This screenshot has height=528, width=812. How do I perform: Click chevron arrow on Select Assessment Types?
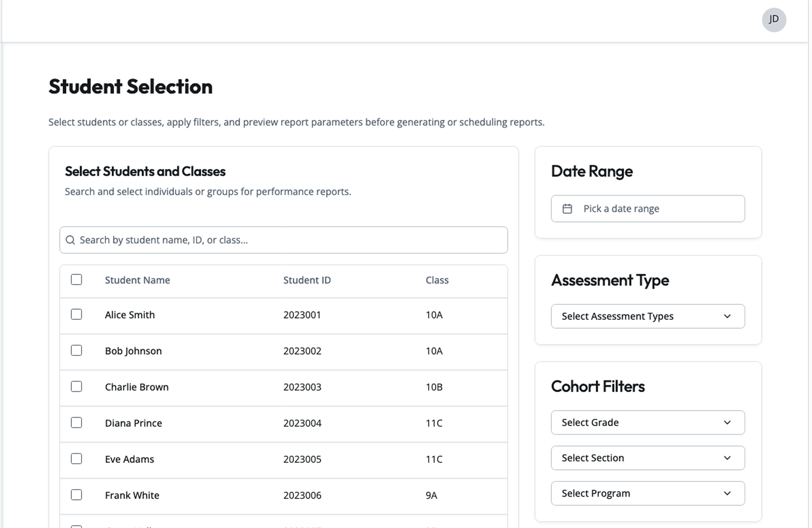(727, 316)
